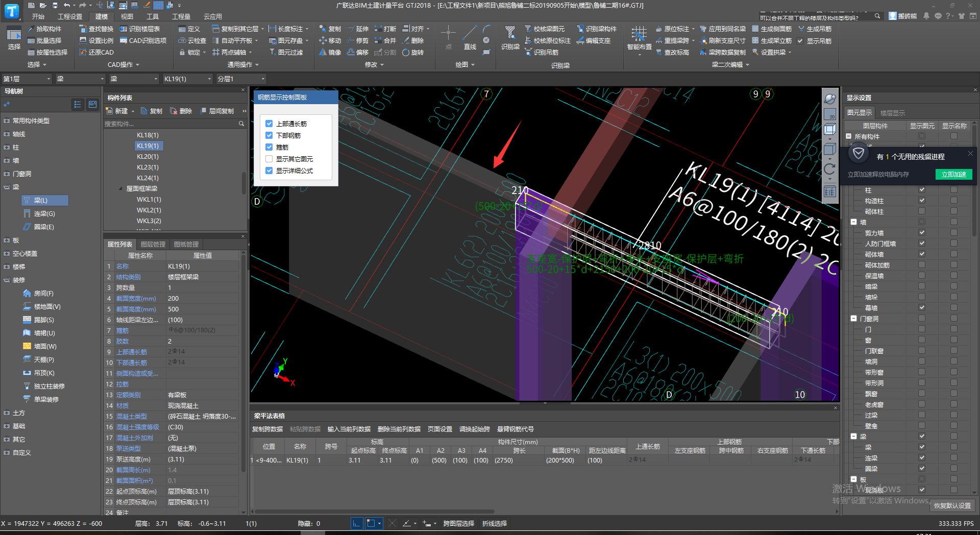Click 刷新支座尺寸 refresh support size

pos(723,41)
